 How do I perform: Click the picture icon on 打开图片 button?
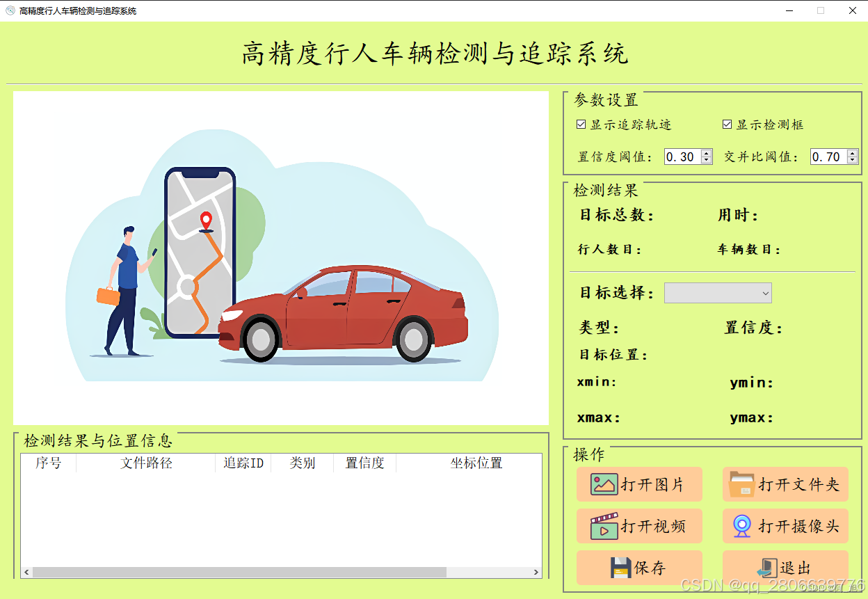click(x=604, y=484)
